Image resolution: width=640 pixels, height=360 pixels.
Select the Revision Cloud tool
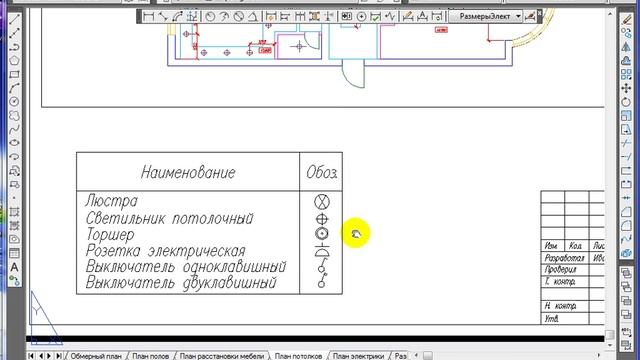(x=14, y=116)
